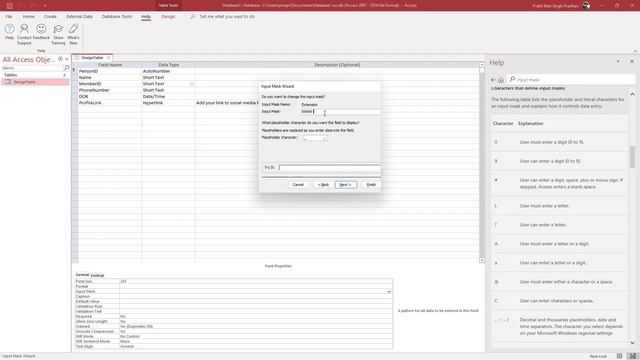Collapse the ribbon with the chevron arrow
The width and height of the screenshot is (640, 360).
pos(635,51)
